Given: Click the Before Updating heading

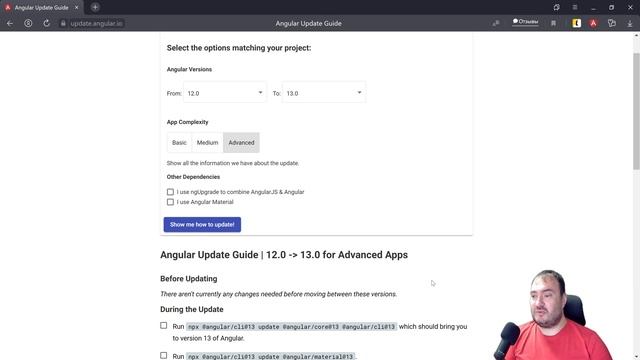Looking at the screenshot, I should [189, 279].
